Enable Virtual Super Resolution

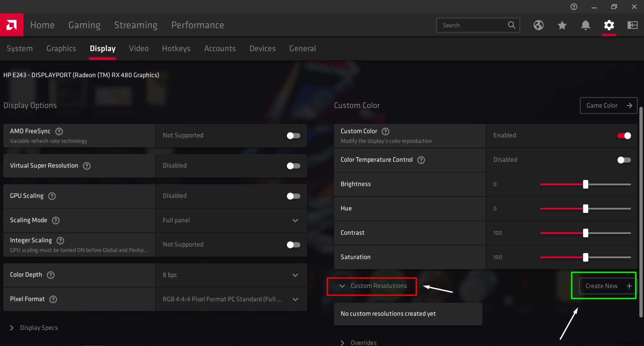point(293,166)
